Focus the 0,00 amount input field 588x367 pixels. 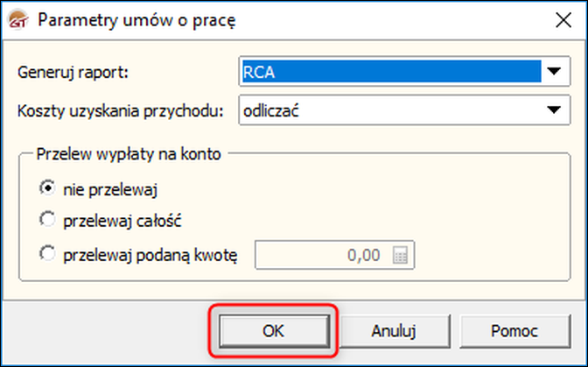[x=322, y=256]
